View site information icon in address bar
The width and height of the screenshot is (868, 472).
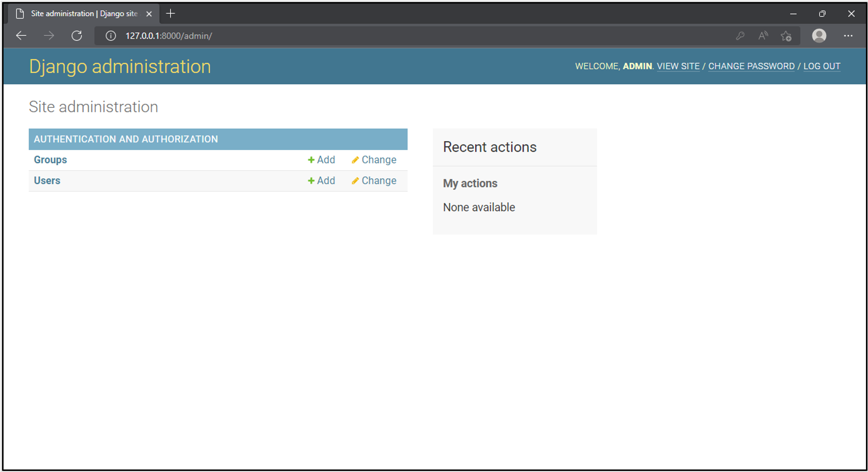point(111,36)
